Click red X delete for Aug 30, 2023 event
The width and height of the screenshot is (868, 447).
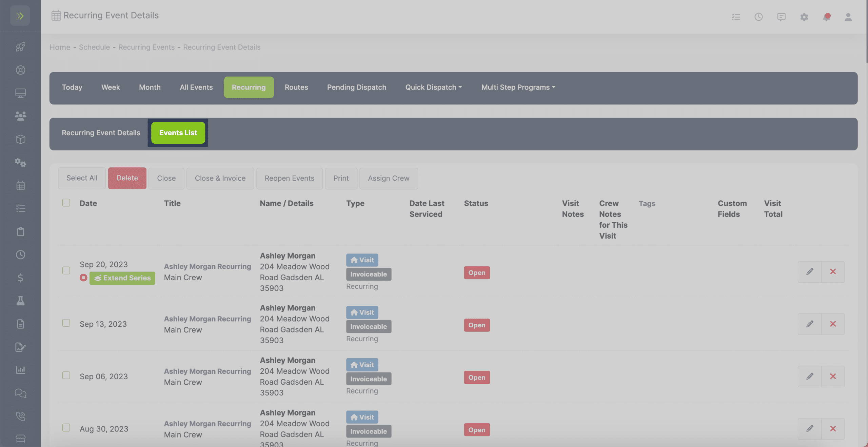click(833, 429)
